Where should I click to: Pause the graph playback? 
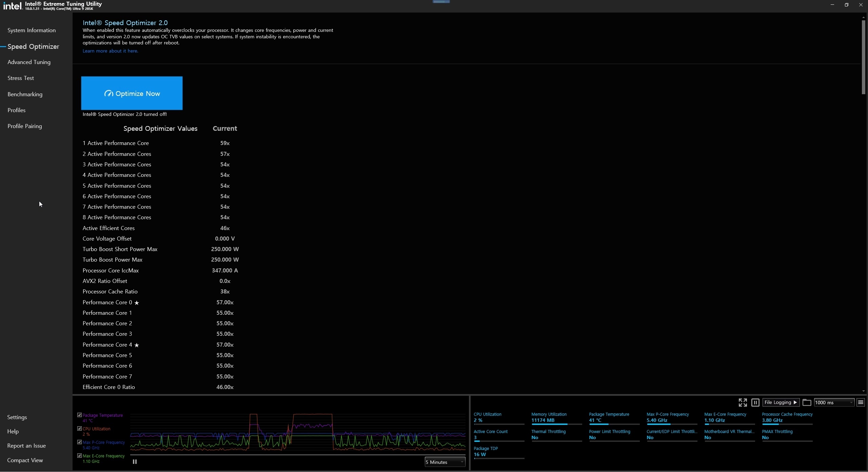pos(135,461)
